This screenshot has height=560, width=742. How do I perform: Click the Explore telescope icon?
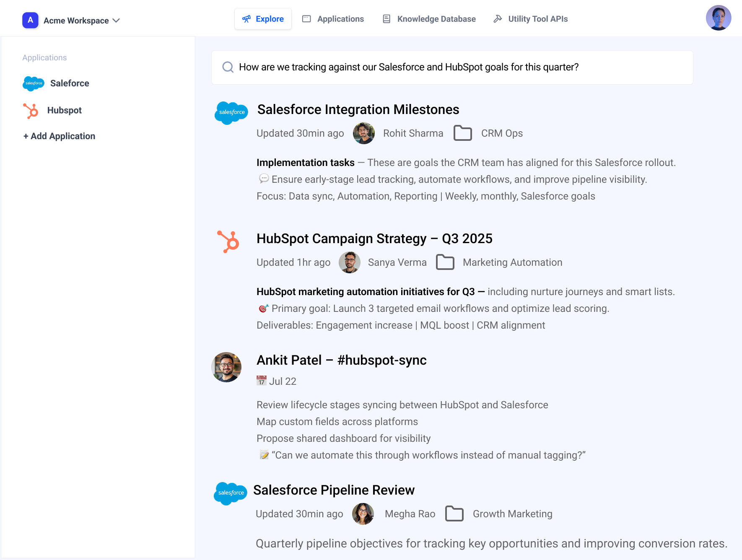[246, 19]
